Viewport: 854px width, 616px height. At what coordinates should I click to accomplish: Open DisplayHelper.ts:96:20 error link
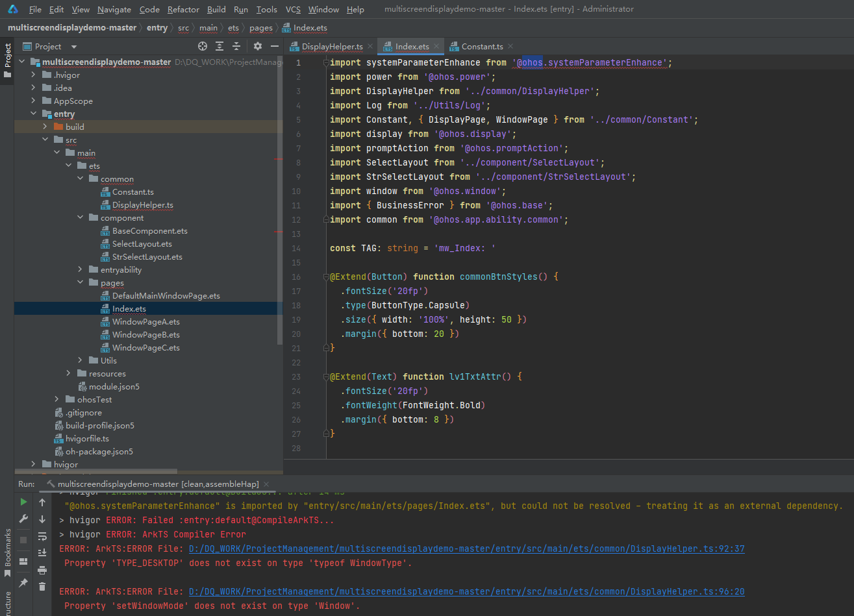tap(466, 591)
